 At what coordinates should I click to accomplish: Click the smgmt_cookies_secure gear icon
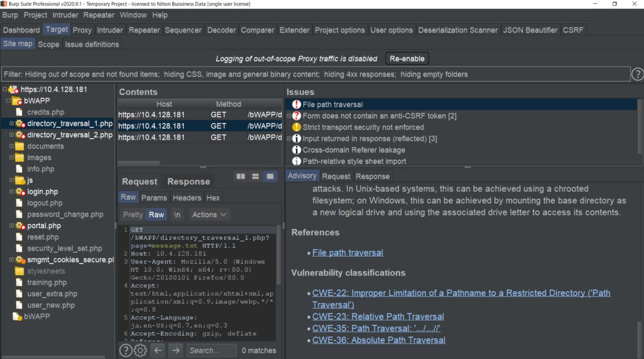[20, 260]
